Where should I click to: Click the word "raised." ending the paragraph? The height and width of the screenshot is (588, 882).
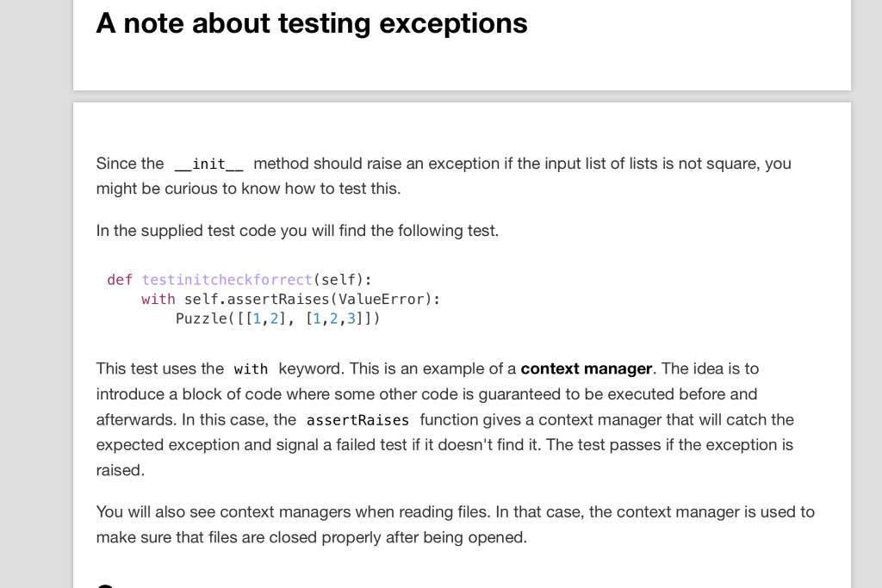coord(121,471)
